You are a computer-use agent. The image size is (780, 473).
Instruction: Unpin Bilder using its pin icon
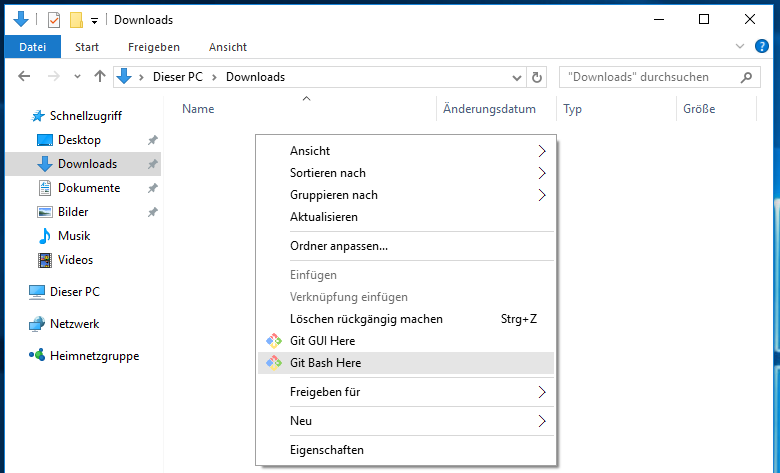pos(153,212)
